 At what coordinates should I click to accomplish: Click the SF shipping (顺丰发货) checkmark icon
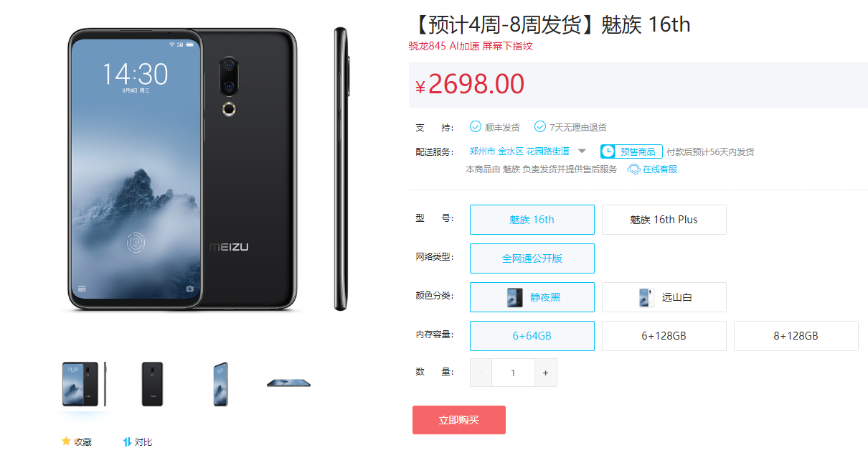[x=476, y=127]
